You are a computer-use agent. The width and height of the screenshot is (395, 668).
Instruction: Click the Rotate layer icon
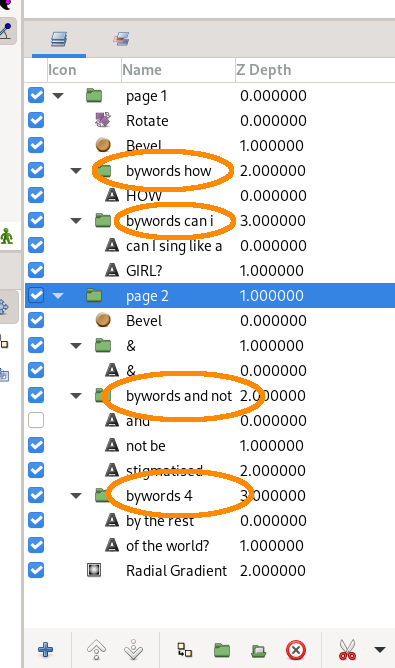(103, 120)
